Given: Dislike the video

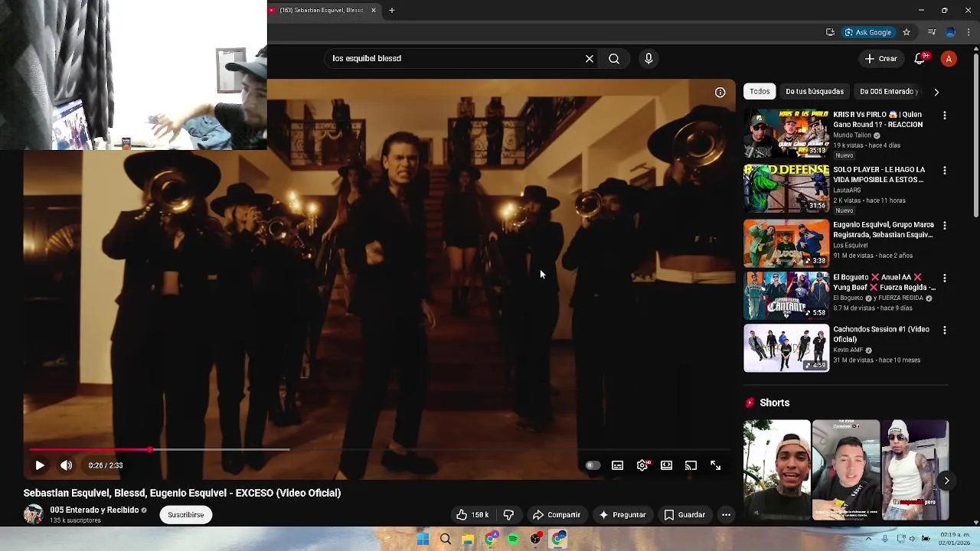Looking at the screenshot, I should tap(508, 515).
